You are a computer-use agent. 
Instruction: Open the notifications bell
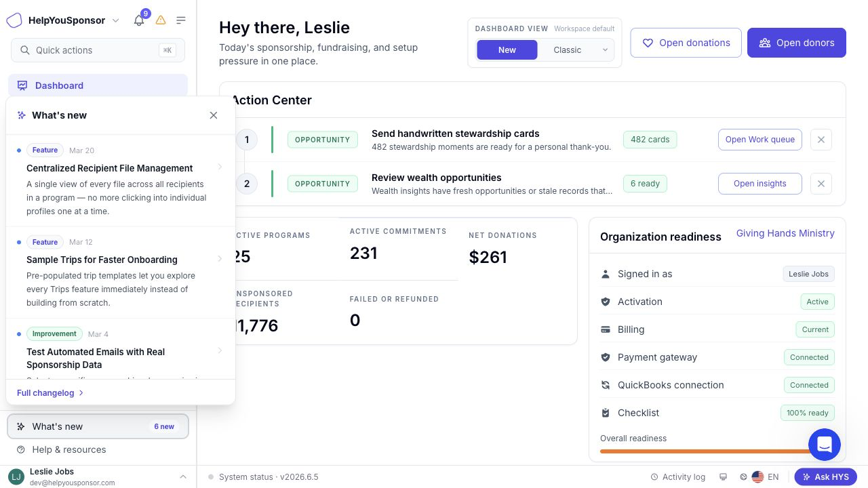pos(139,20)
